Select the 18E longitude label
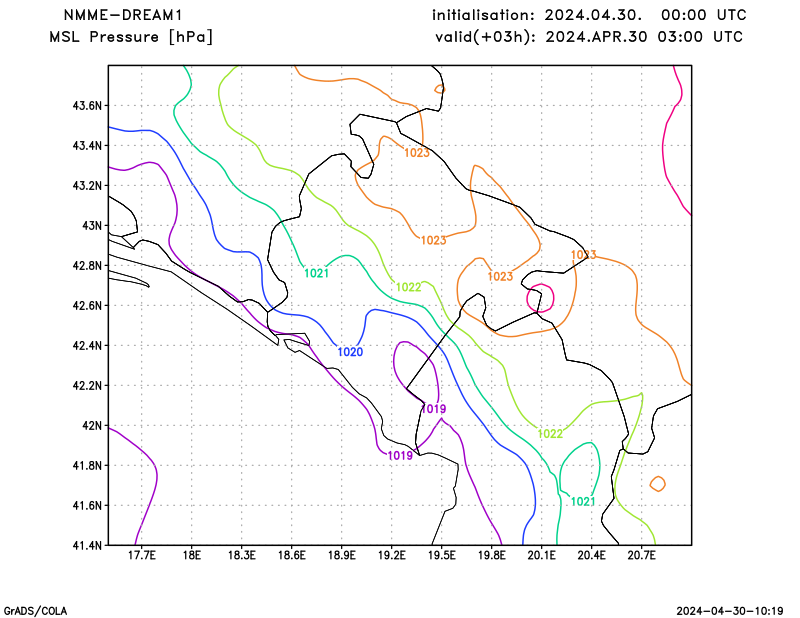This screenshot has height=618, width=800. click(x=191, y=555)
